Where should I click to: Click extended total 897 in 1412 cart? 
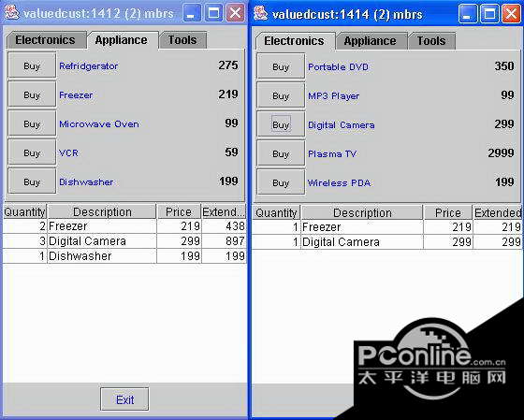[235, 241]
